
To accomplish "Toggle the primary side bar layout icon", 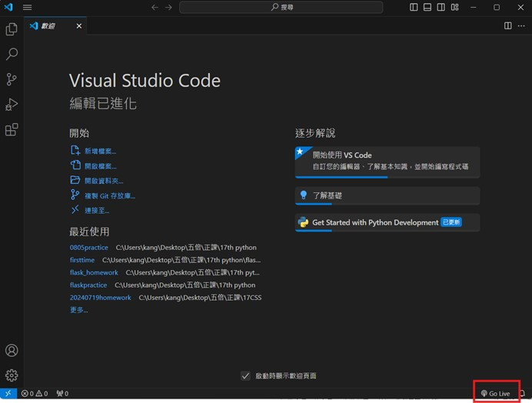I will point(414,7).
